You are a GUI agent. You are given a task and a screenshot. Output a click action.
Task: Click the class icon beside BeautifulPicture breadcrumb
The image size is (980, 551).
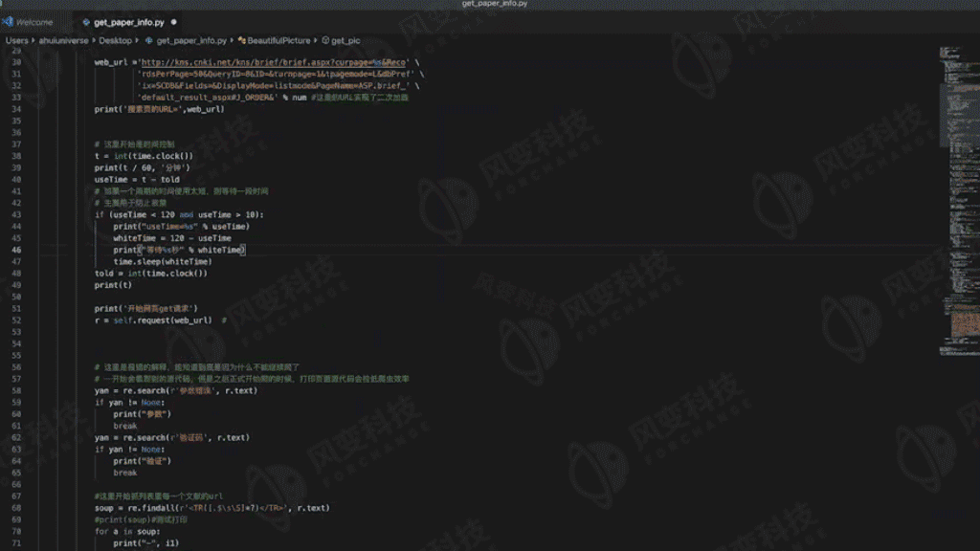coord(241,40)
